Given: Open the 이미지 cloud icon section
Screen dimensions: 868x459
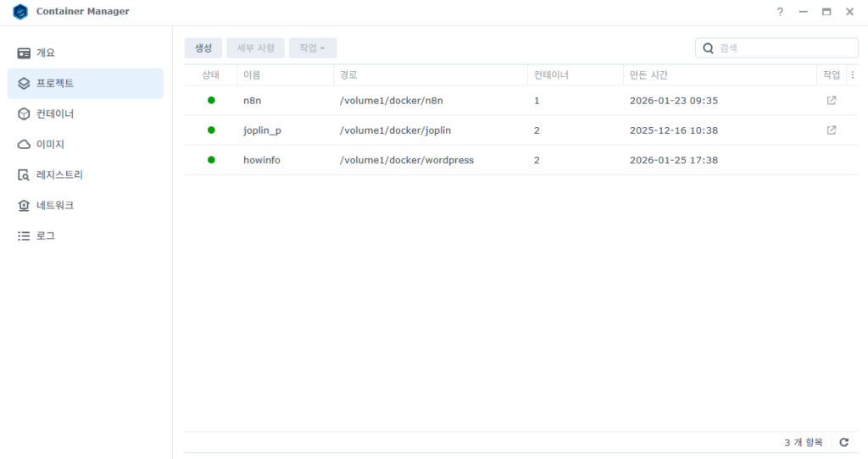Looking at the screenshot, I should (24, 145).
